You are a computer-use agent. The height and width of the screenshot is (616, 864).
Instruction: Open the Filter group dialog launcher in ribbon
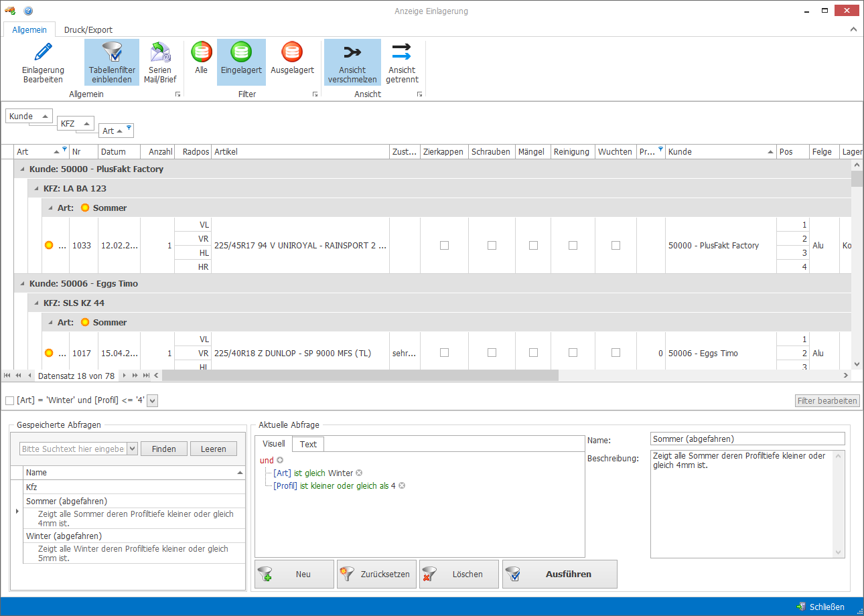pos(315,94)
